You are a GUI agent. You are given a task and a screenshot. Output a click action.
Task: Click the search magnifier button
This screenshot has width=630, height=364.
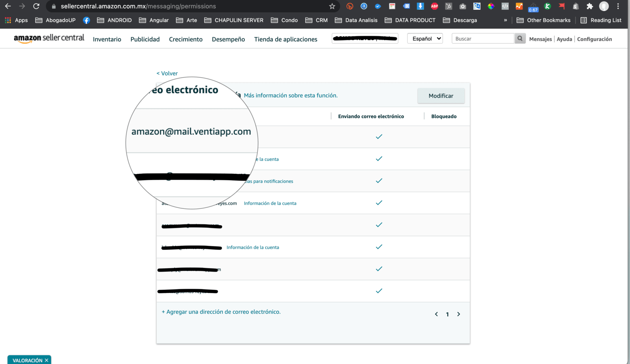(x=520, y=39)
